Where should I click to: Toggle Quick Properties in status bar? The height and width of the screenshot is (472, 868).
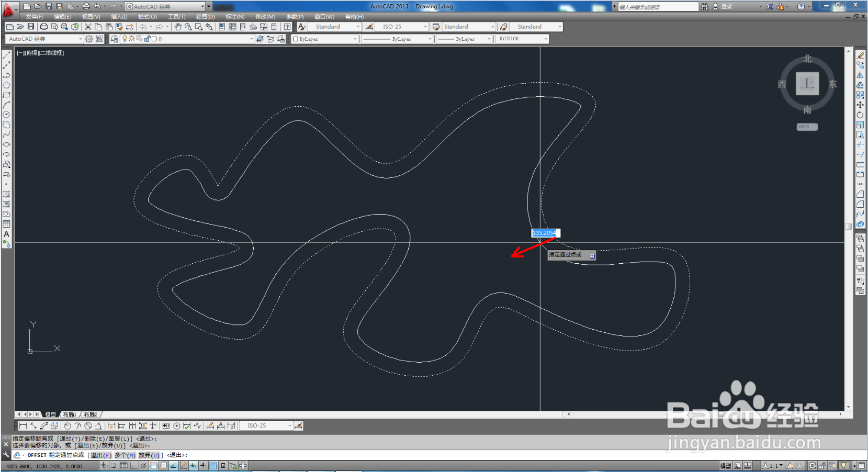pyautogui.click(x=223, y=466)
